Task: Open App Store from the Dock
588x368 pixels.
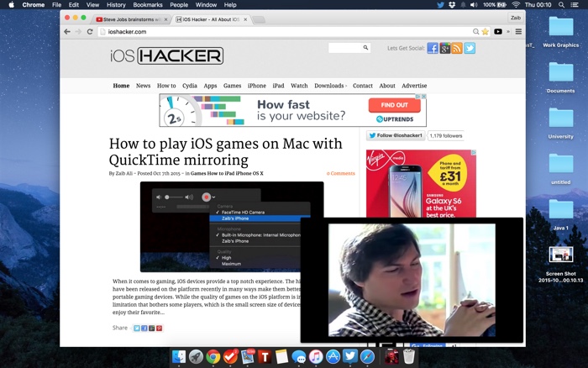Action: [x=333, y=357]
